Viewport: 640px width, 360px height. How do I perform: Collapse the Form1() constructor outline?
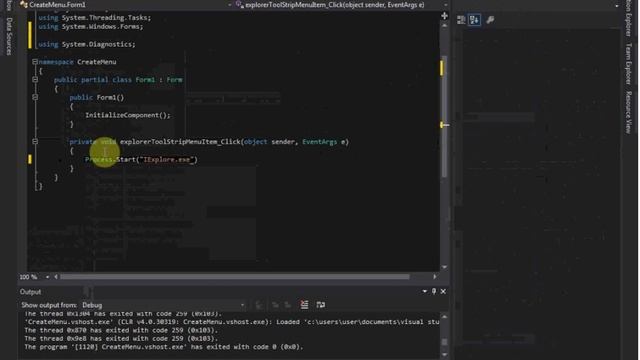point(35,97)
